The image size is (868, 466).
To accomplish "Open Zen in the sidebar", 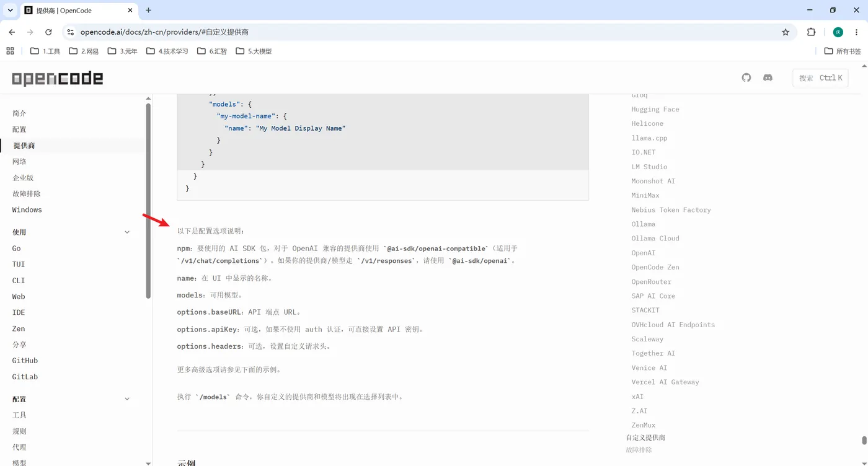I will tap(19, 329).
